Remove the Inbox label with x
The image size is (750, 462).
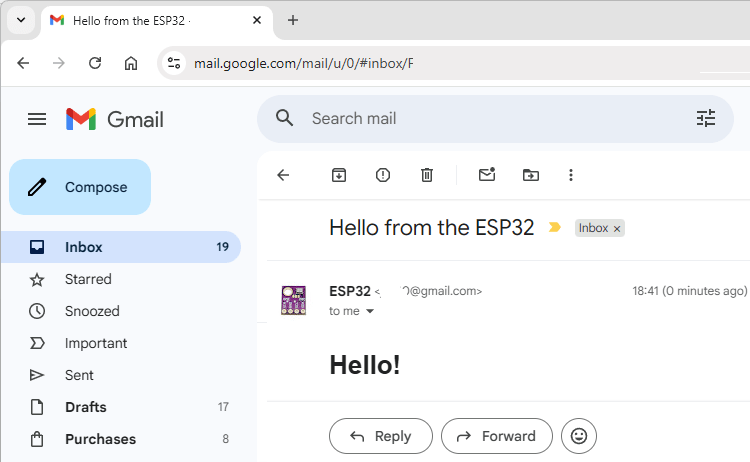[x=617, y=229]
